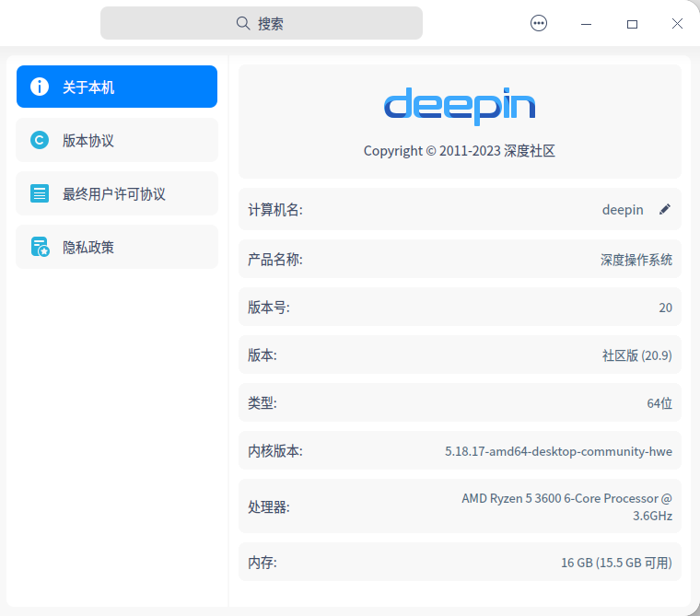This screenshot has width=700, height=616.
Task: Close the control center window
Action: [x=677, y=24]
